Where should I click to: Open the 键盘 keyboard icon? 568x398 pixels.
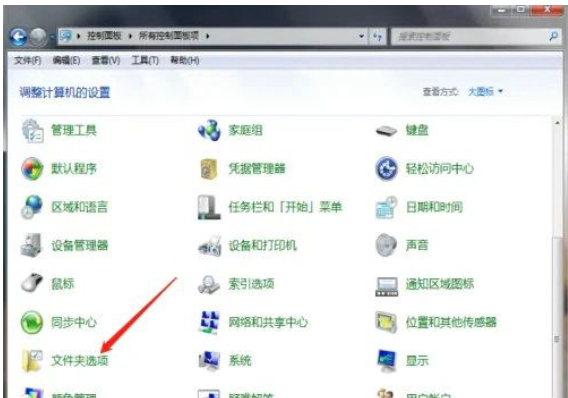pos(386,131)
